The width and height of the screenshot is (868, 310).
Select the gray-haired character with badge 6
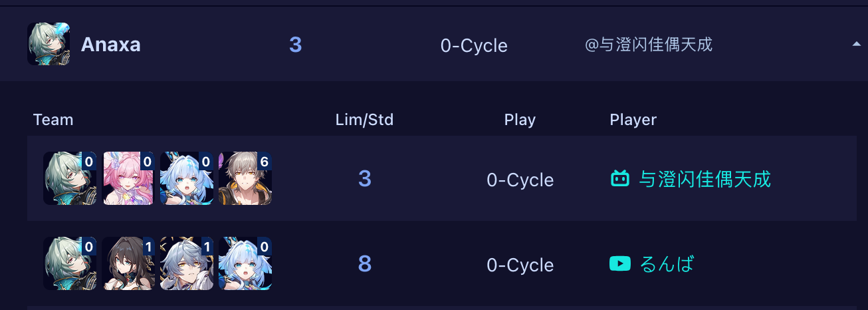245,178
